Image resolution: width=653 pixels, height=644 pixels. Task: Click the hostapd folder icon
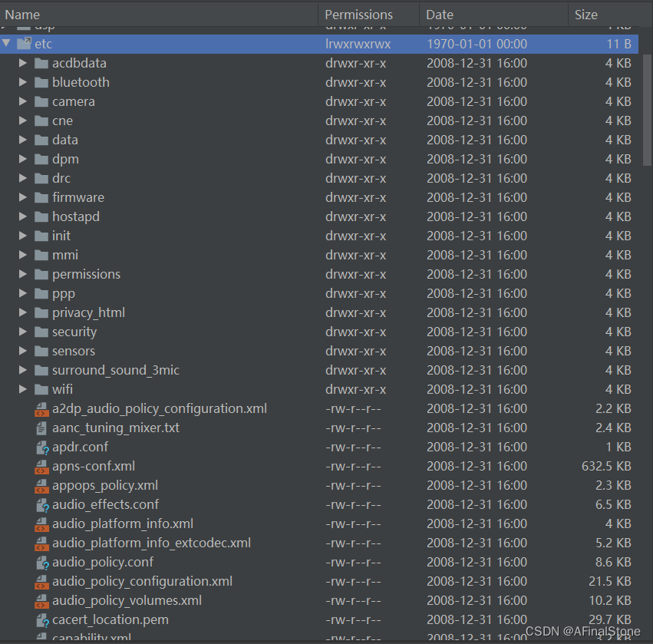coord(41,216)
